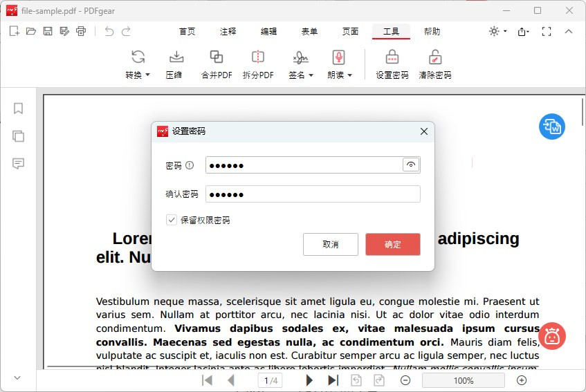Undo the last action

tap(109, 31)
